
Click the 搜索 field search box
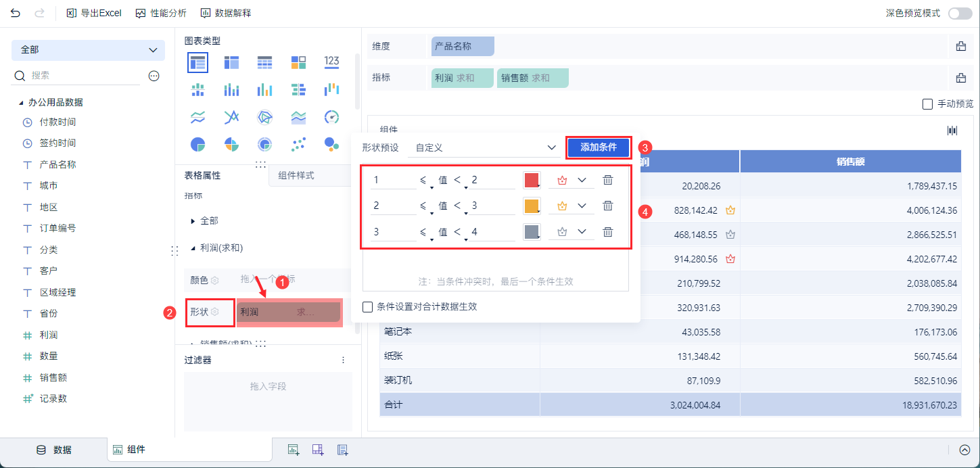point(81,76)
